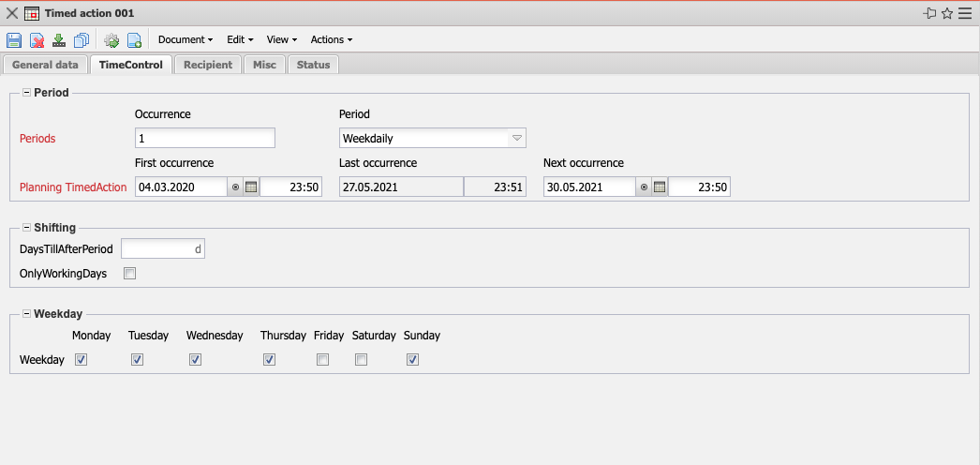980x465 pixels.
Task: Enable the OnlyWorkingDays checkbox
Action: click(x=129, y=273)
